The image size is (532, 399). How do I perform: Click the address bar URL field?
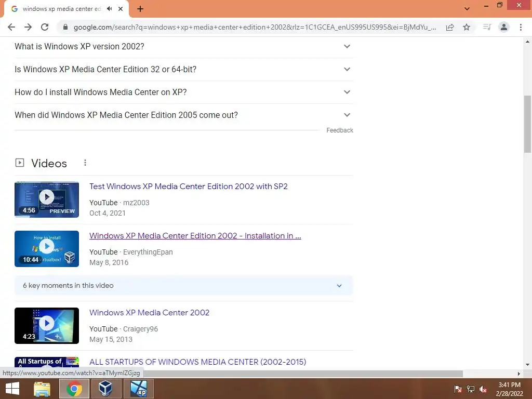click(255, 27)
